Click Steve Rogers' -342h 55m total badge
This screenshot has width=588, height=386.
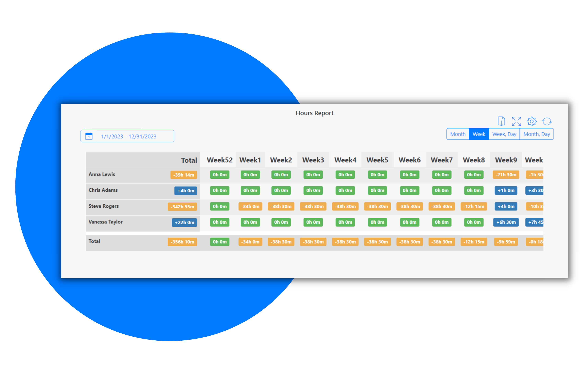coord(182,207)
